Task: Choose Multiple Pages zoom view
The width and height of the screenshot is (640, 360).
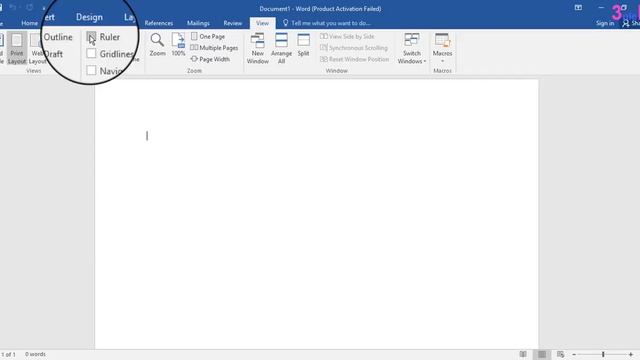Action: point(214,48)
